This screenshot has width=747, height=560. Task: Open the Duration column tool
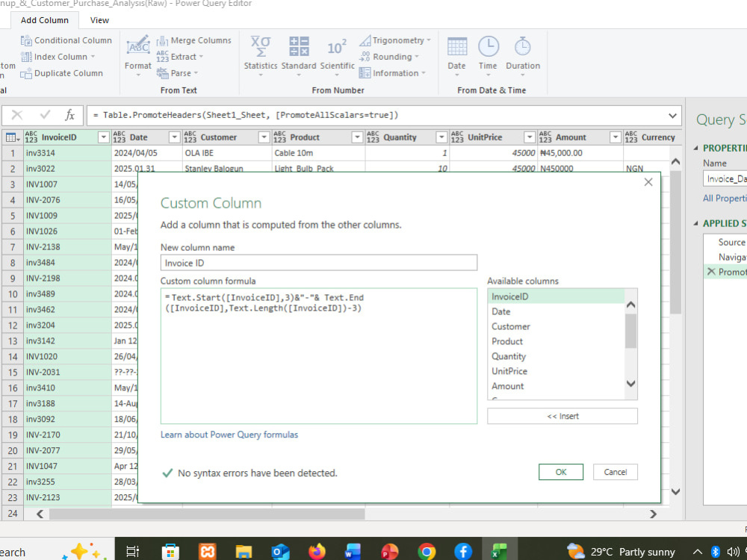pos(523,55)
